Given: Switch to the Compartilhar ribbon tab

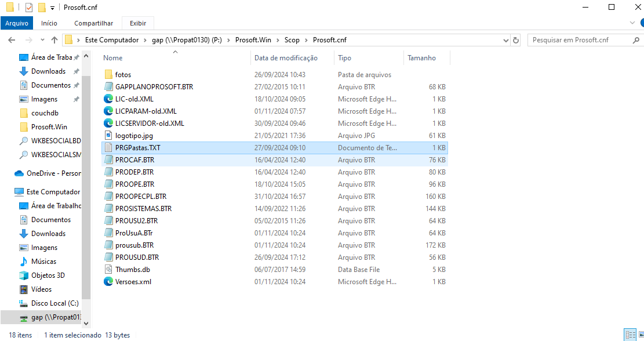Looking at the screenshot, I should 94,23.
